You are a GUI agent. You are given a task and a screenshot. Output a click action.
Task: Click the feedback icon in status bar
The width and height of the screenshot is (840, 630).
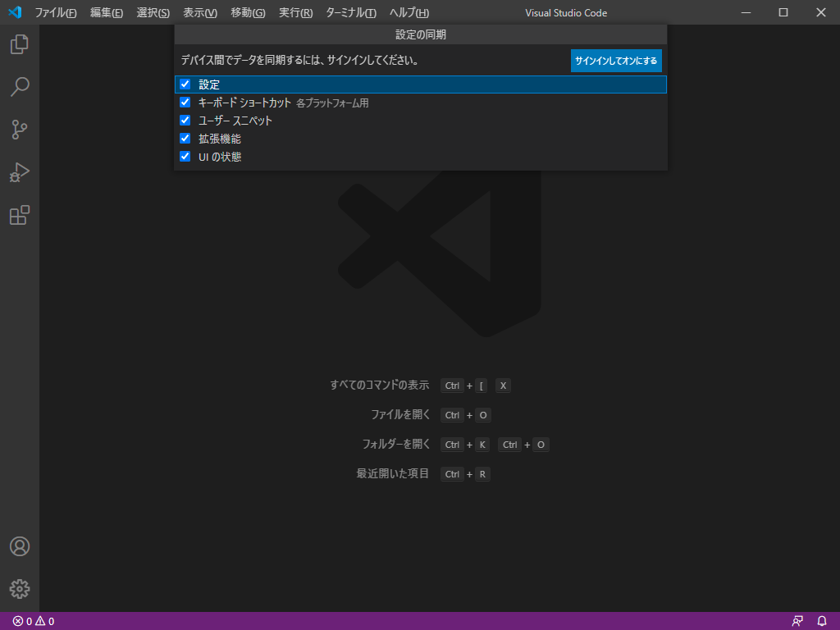coord(797,622)
